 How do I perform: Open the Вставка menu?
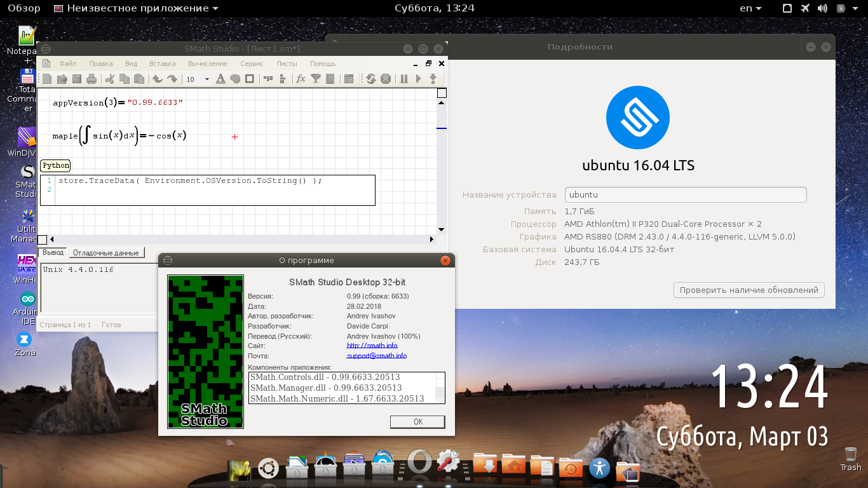tap(162, 64)
